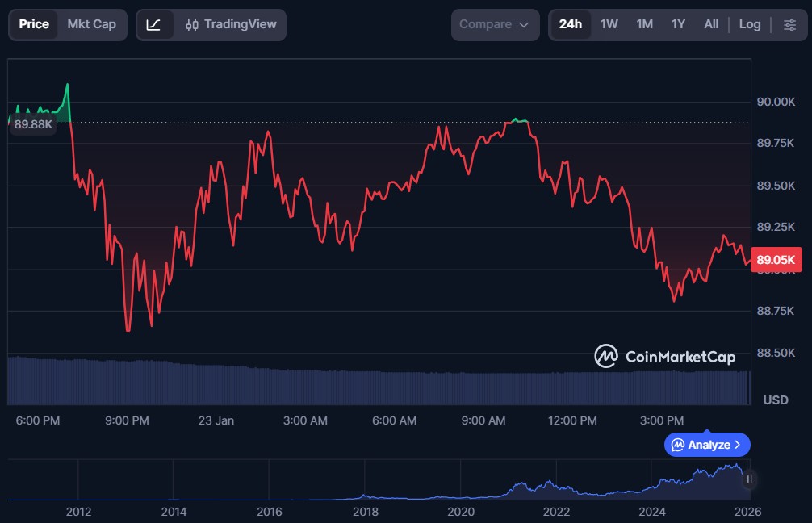Click the Analyze button
The height and width of the screenshot is (523, 812).
tap(707, 445)
